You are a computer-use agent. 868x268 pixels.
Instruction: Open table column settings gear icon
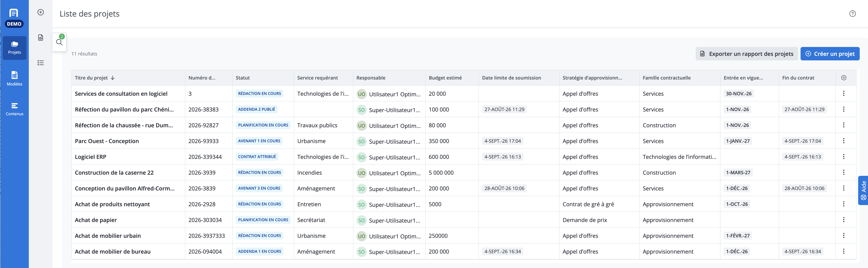click(843, 78)
